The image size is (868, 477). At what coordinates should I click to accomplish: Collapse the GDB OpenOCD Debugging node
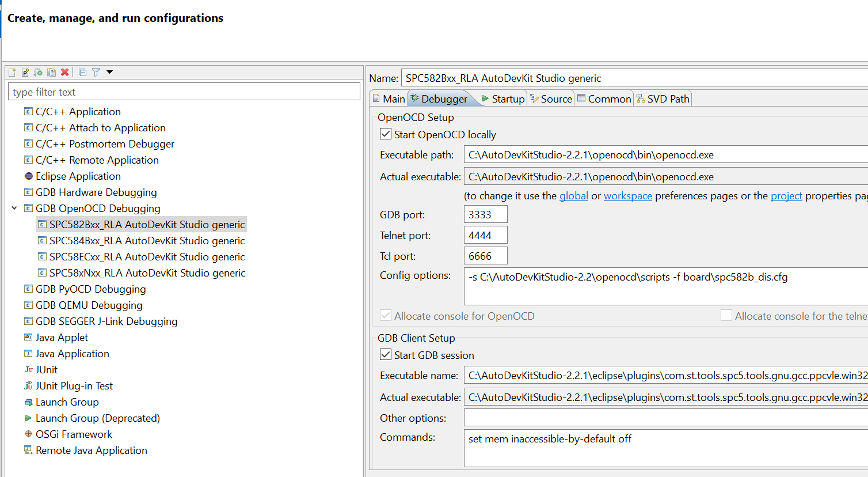tap(14, 208)
